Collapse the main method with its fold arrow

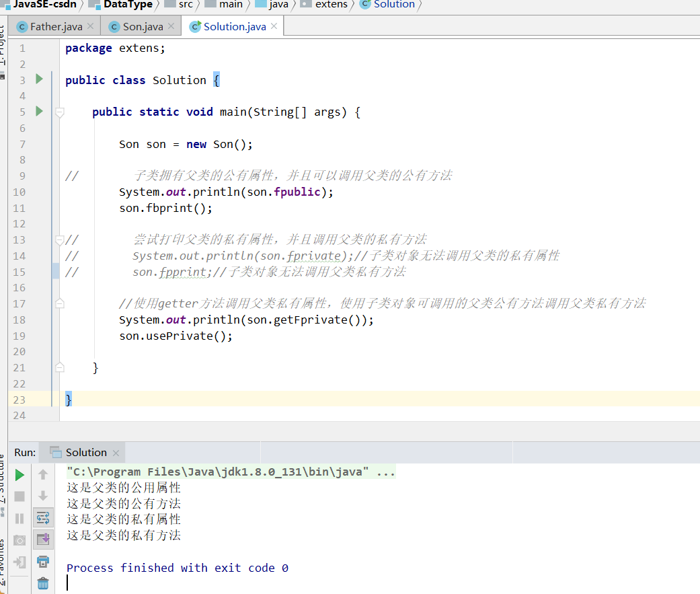pos(59,112)
